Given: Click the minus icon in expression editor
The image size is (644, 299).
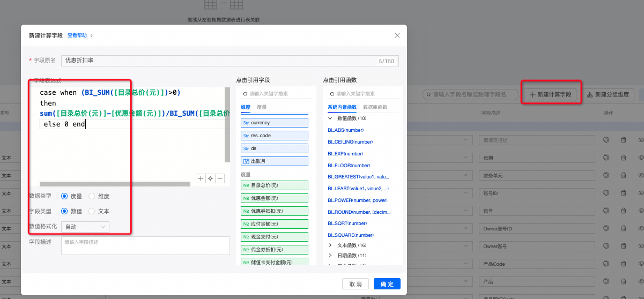Looking at the screenshot, I should [220, 178].
